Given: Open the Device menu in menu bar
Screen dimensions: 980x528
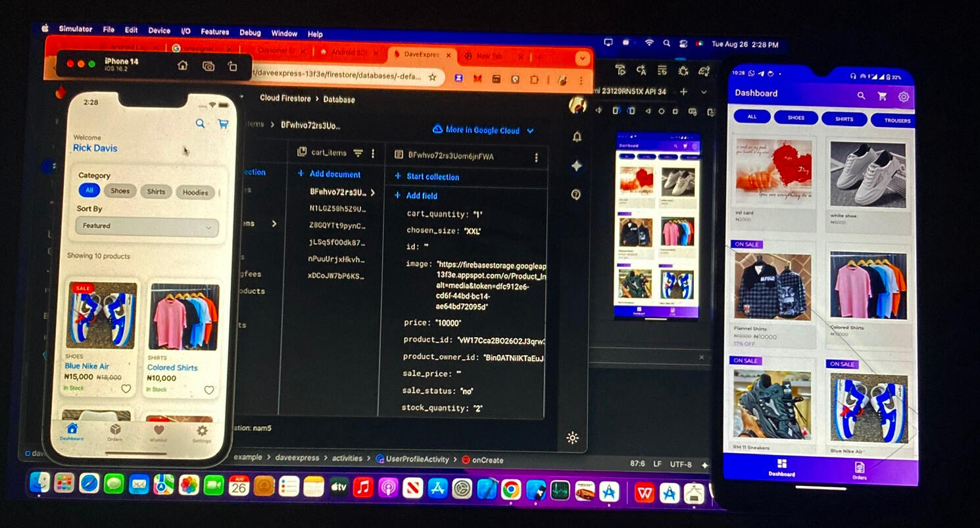Looking at the screenshot, I should [159, 30].
